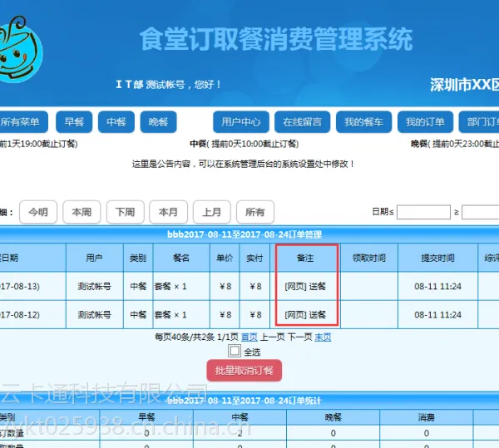Click 08-11 11:24 in 08-12 row
This screenshot has height=448, width=499.
coord(438,315)
